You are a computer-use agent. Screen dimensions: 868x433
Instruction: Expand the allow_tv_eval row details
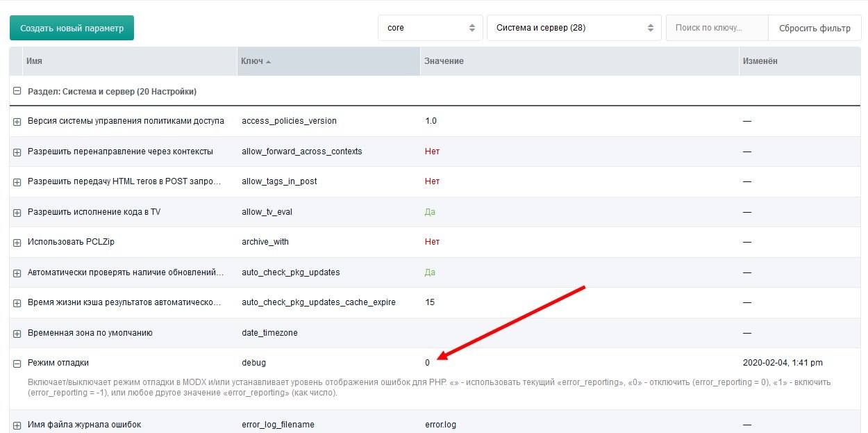click(x=17, y=212)
